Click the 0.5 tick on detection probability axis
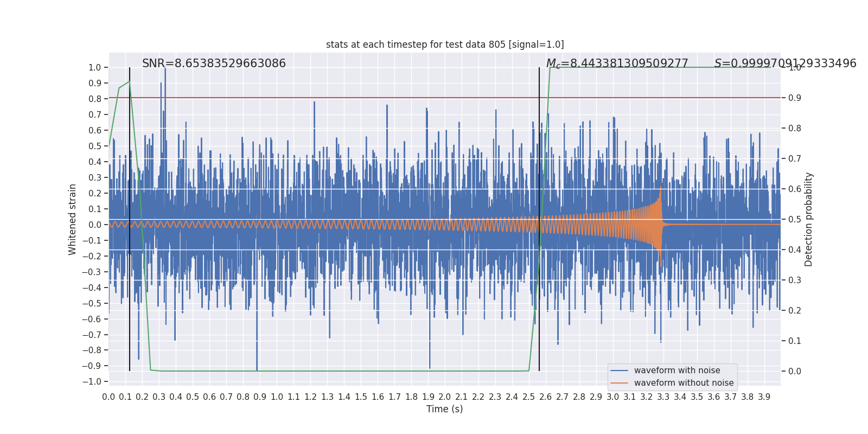 (795, 219)
